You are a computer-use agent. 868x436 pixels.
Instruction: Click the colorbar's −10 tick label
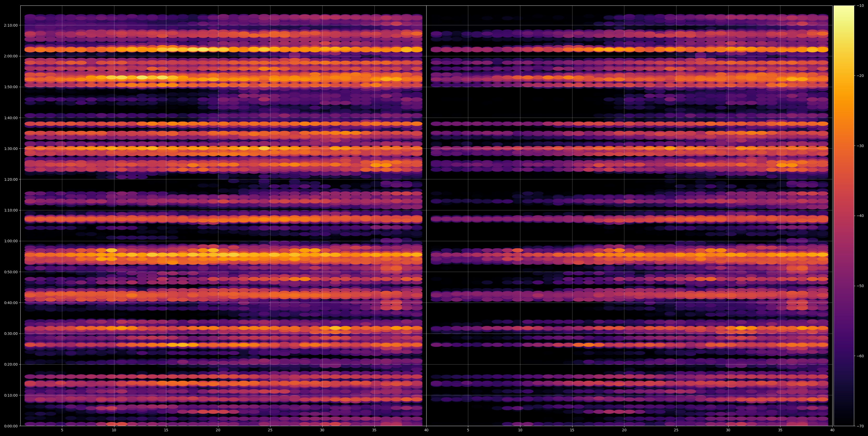[x=860, y=5]
